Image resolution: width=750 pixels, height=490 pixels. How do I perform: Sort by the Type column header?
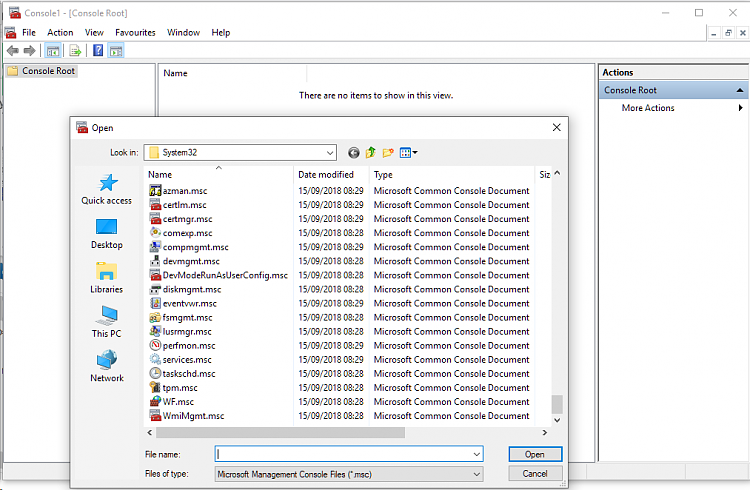coord(383,175)
